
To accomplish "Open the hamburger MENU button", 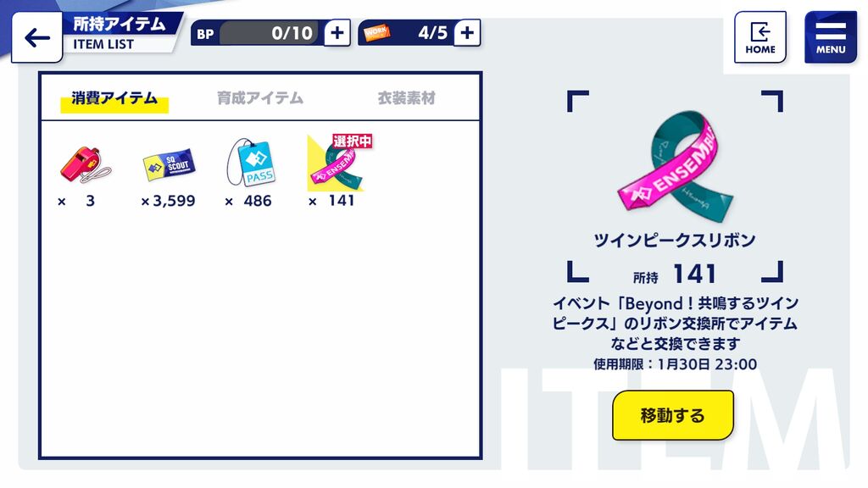I will pos(831,37).
